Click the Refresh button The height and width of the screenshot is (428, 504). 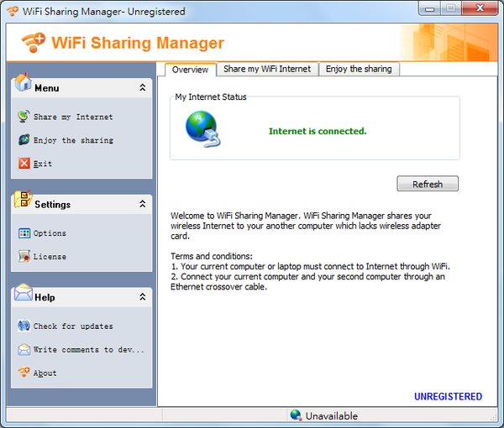[x=428, y=184]
